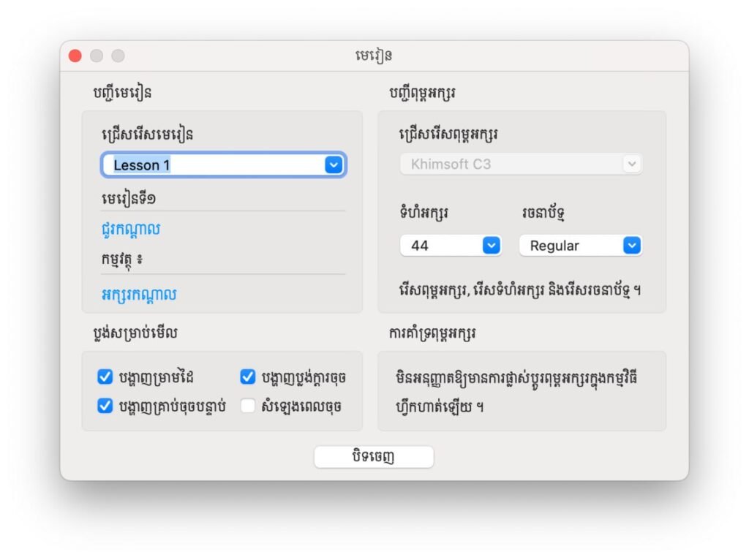Click the gray minimize window button

(x=97, y=56)
